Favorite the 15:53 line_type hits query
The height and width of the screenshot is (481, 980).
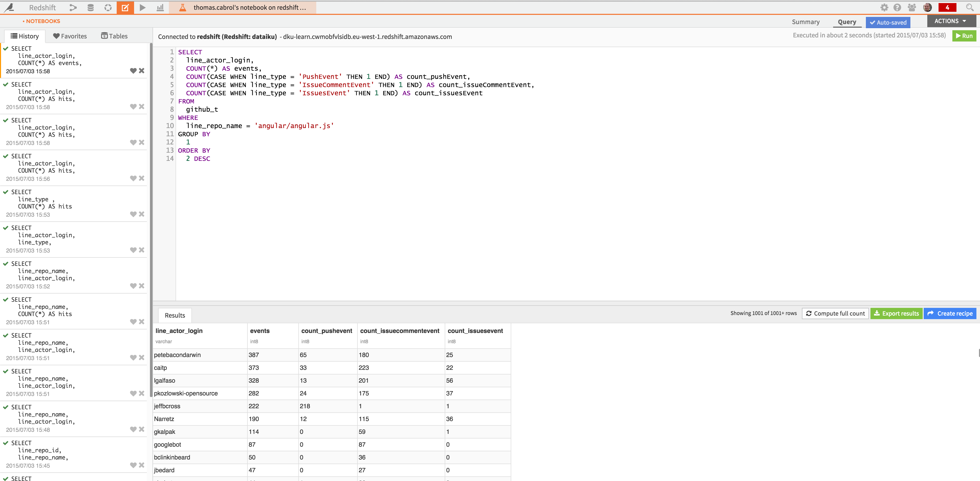coord(133,214)
